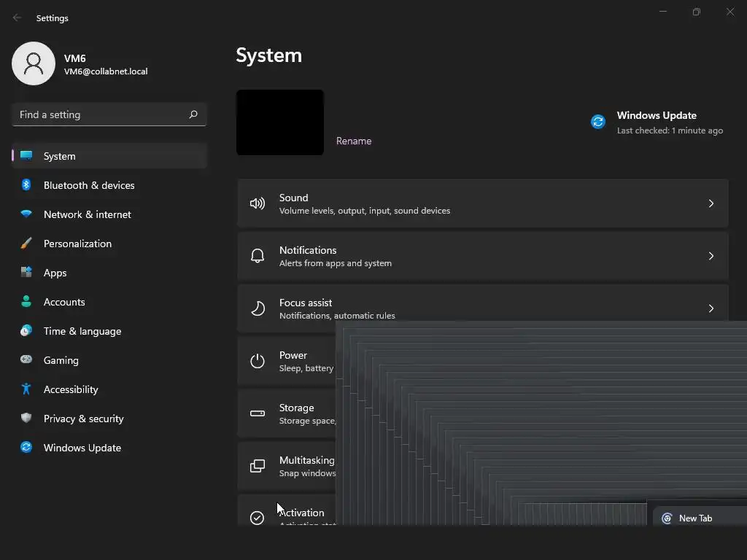Click the Privacy & security shield icon

click(x=26, y=419)
